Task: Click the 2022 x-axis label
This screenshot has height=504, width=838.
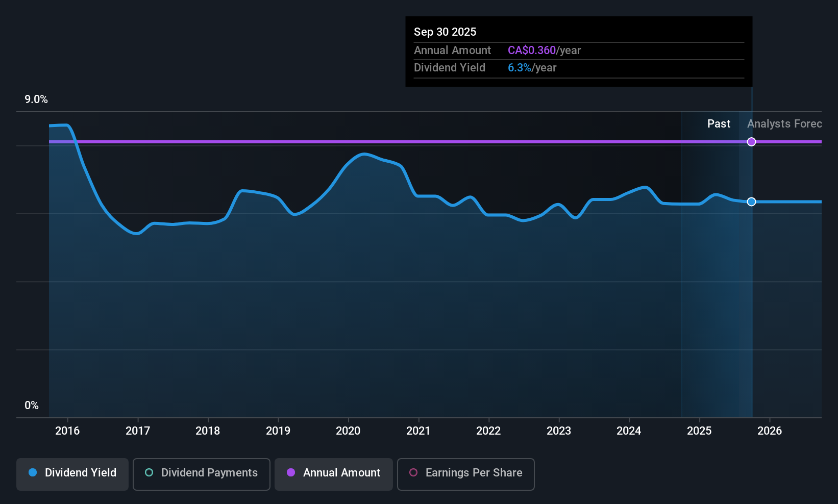Action: point(488,431)
